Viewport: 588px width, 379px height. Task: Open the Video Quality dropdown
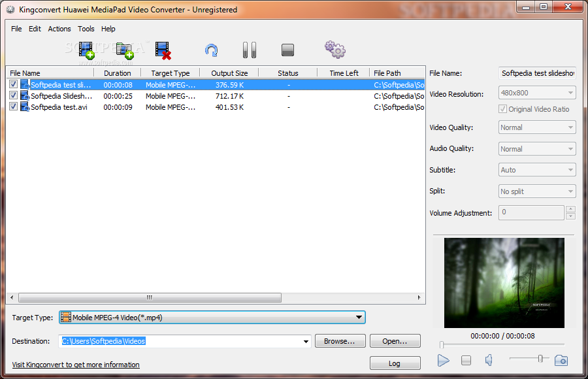(537, 127)
